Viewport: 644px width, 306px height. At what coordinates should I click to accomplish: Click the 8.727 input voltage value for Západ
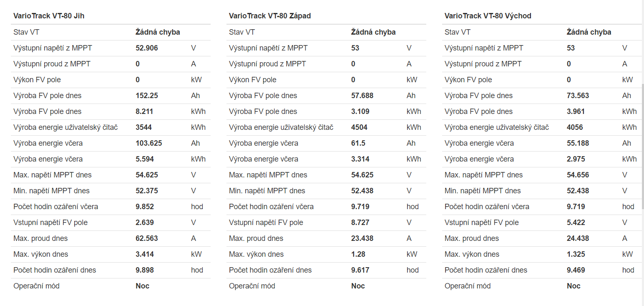point(360,223)
